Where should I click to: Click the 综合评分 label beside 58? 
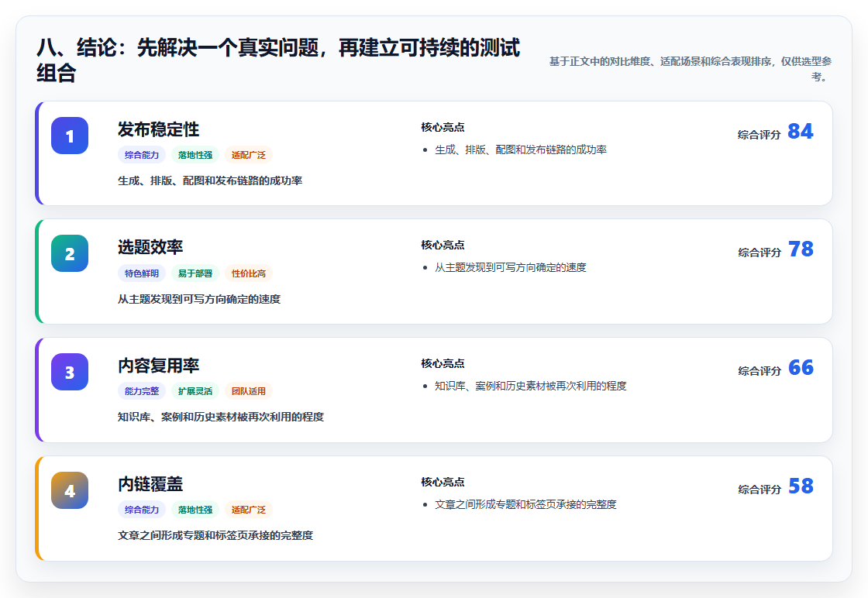click(x=759, y=489)
